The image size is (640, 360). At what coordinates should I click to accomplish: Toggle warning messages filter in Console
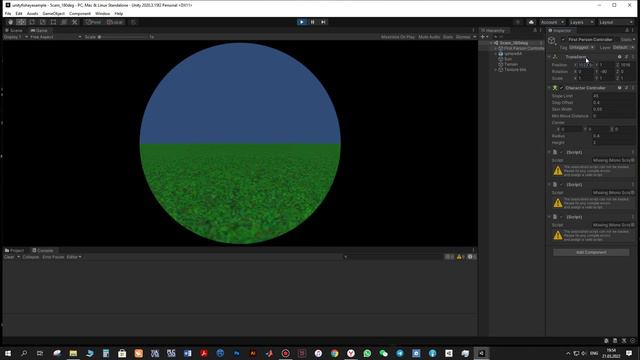tap(460, 257)
